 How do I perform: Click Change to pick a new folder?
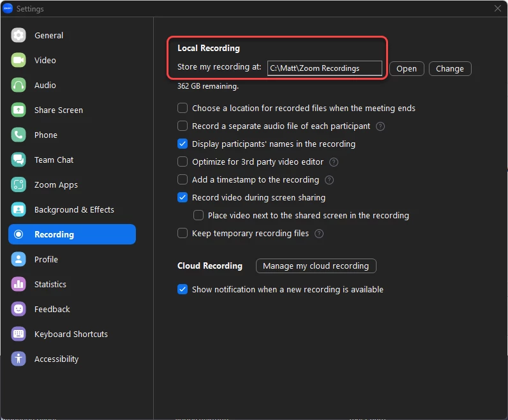coord(450,69)
